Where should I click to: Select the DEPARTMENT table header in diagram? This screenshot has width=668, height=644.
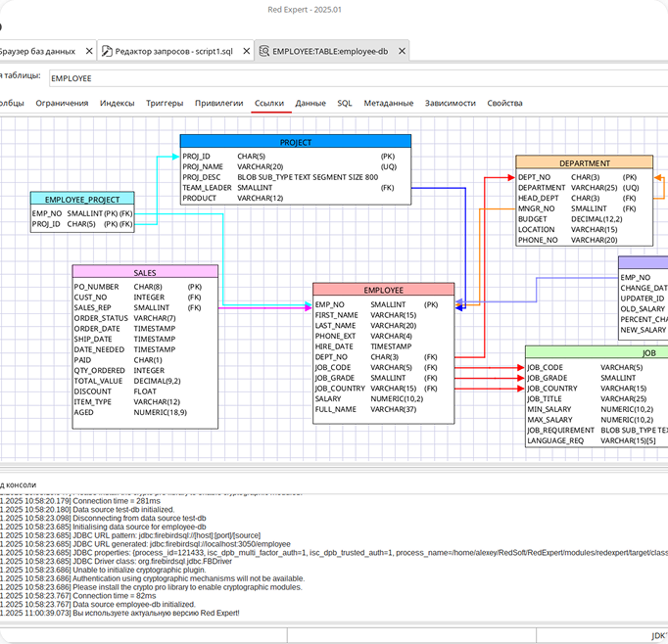tap(584, 163)
